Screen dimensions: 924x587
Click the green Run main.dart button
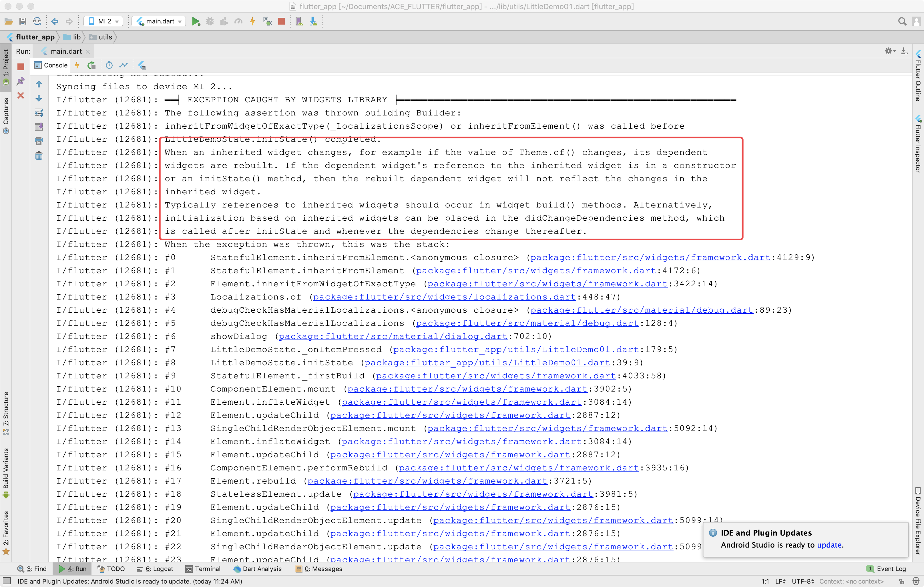tap(196, 21)
